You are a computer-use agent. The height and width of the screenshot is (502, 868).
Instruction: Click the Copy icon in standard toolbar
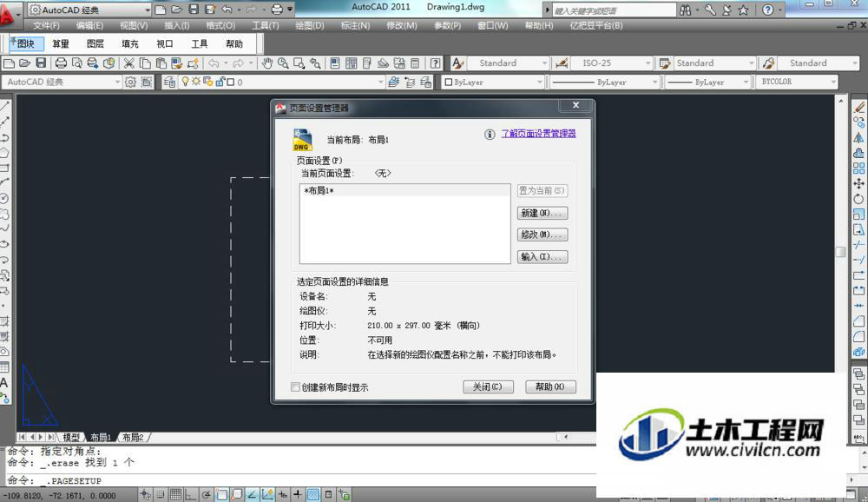(x=145, y=63)
